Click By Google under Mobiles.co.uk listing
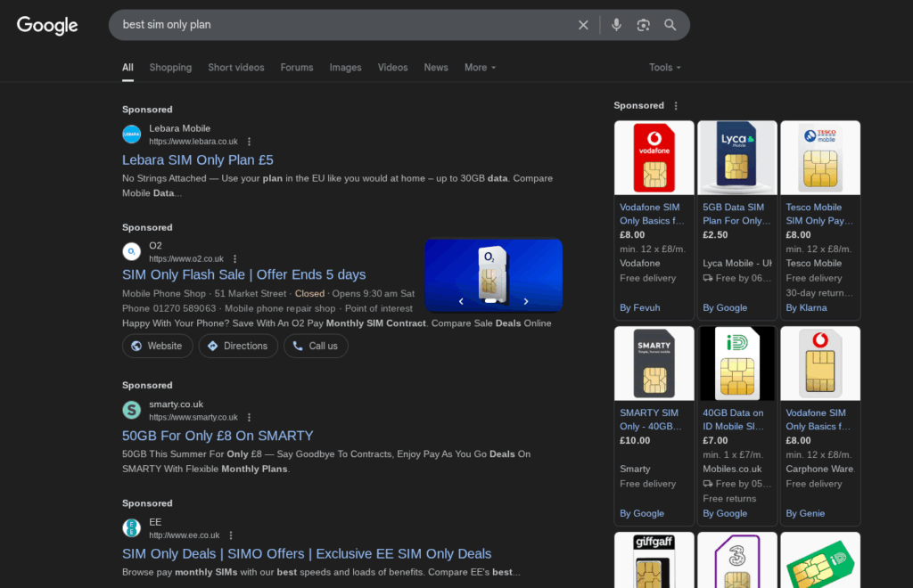913x588 pixels. tap(725, 513)
